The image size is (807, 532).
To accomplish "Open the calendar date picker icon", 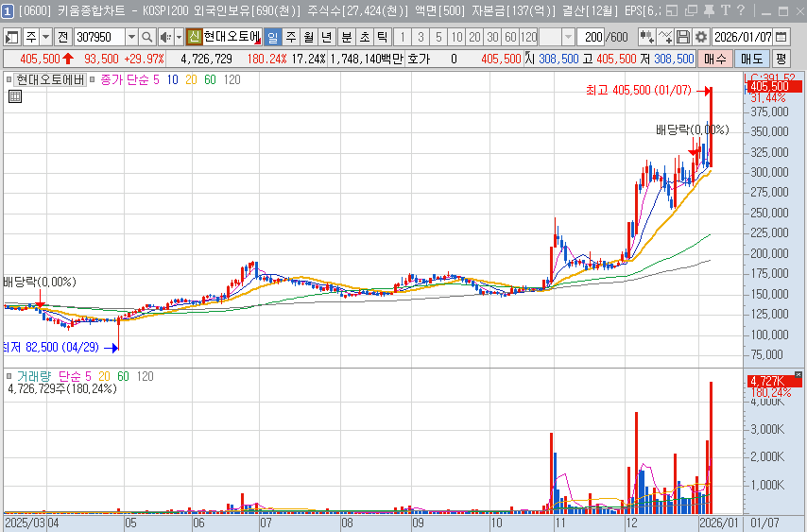I will (781, 37).
